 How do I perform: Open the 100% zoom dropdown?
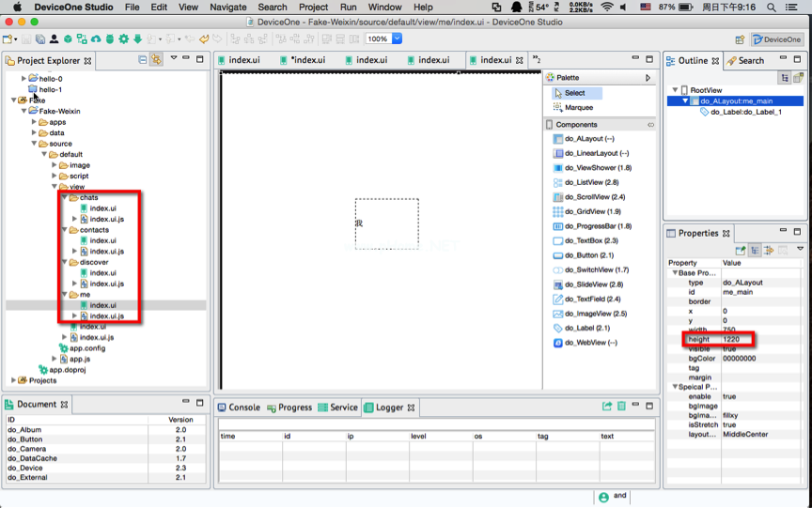click(x=397, y=39)
